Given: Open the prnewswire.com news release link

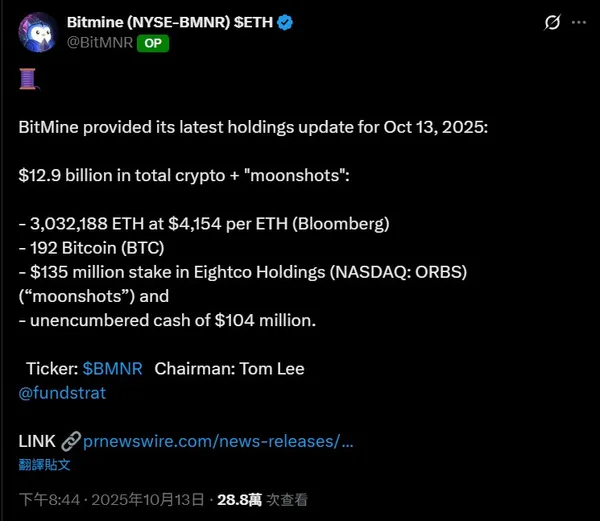Looking at the screenshot, I should 218,441.
